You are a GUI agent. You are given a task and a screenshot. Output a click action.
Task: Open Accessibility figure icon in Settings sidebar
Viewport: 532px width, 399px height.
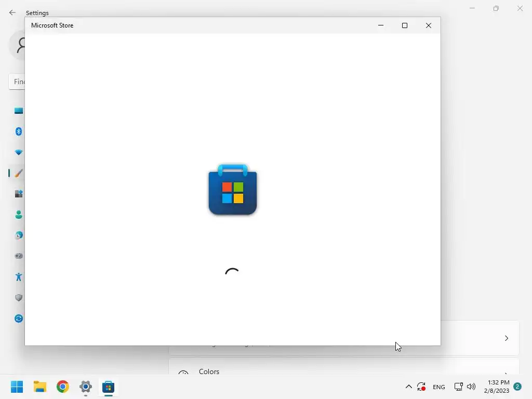click(19, 277)
